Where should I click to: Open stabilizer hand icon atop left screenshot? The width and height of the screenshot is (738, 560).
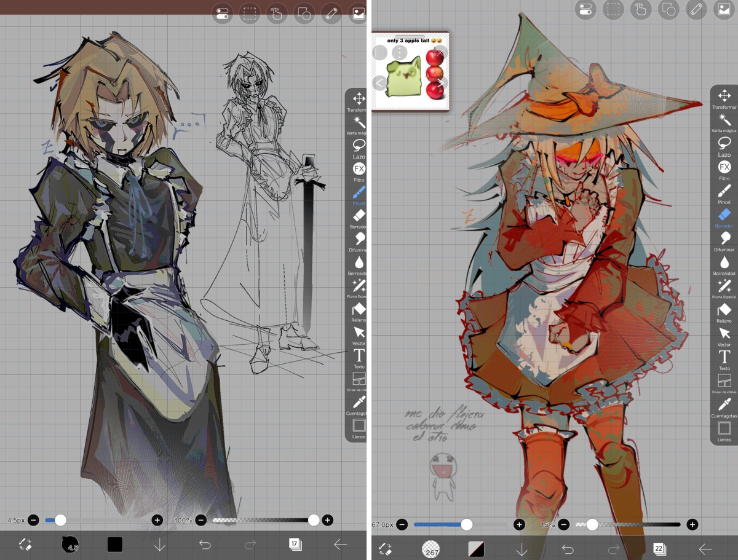click(277, 13)
